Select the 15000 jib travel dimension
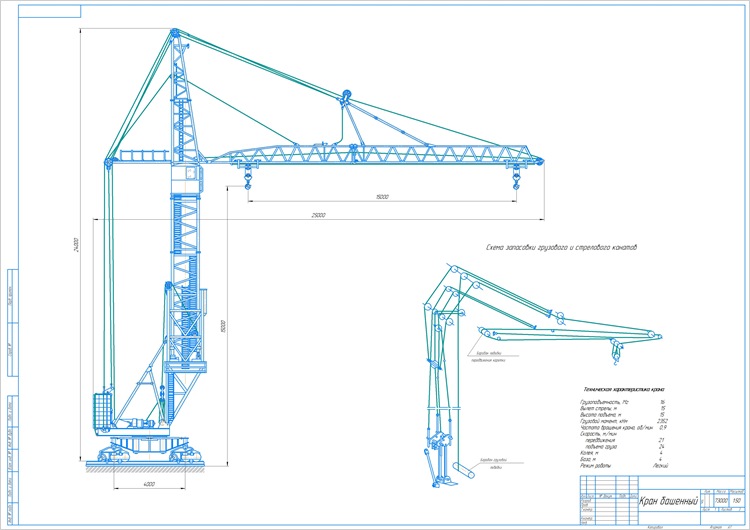Screen dimensions: 750x530 pos(382,197)
